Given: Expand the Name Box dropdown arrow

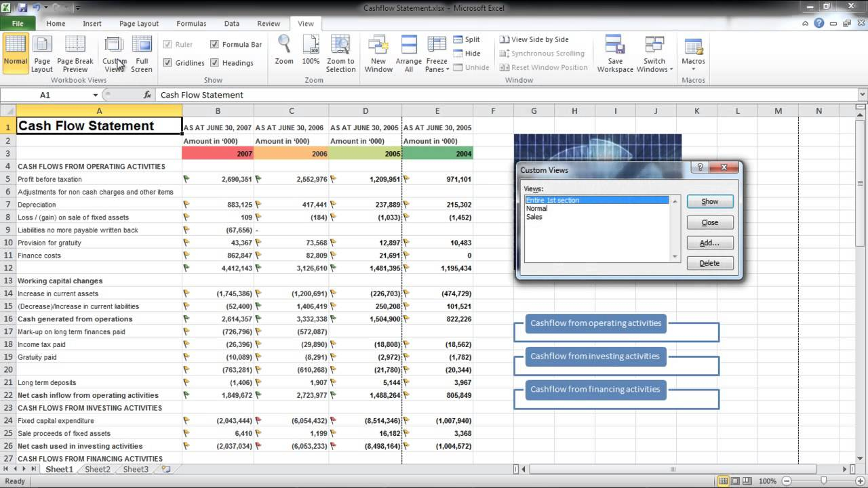Looking at the screenshot, I should click(96, 96).
